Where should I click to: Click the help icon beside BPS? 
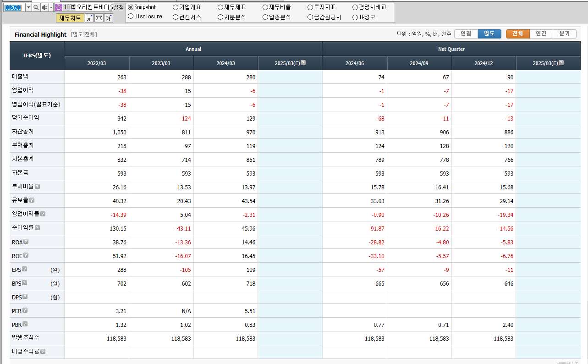coord(25,283)
